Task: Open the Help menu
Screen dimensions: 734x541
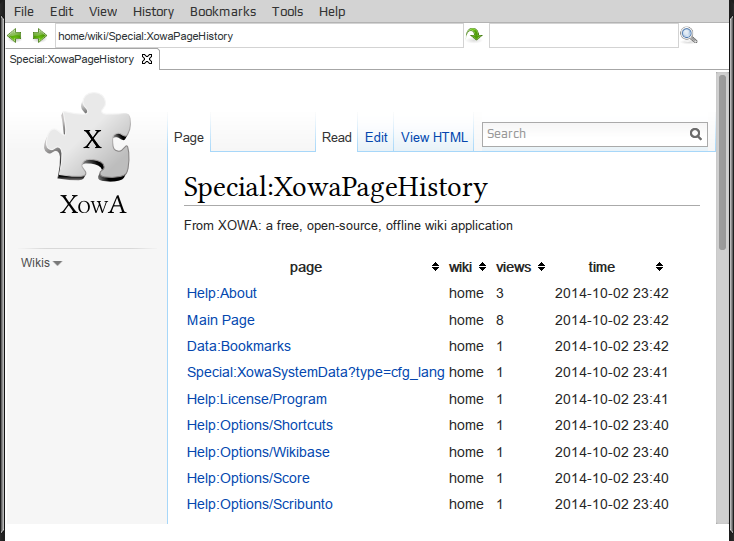Action: pyautogui.click(x=332, y=11)
